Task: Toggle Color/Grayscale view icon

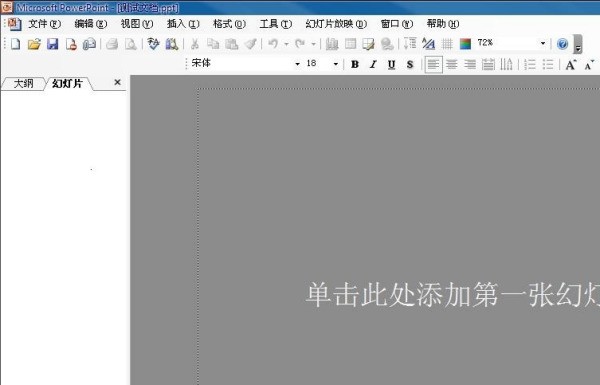Action: (465, 44)
